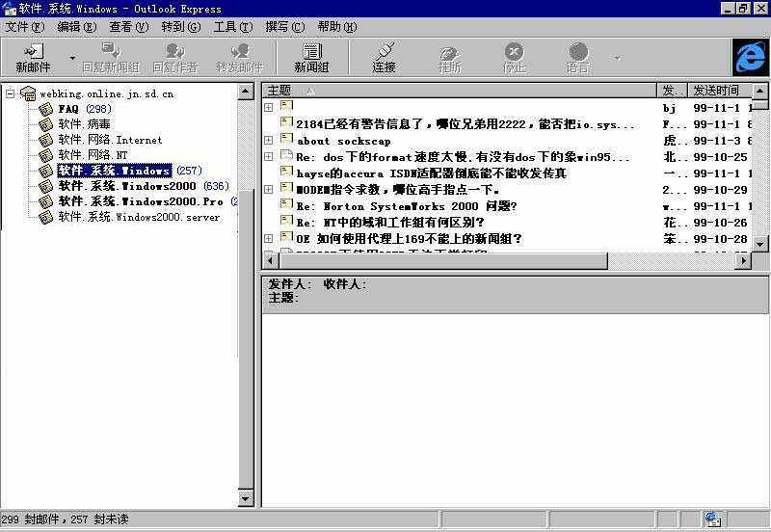Open the New Mail dropdown arrow

[72, 58]
